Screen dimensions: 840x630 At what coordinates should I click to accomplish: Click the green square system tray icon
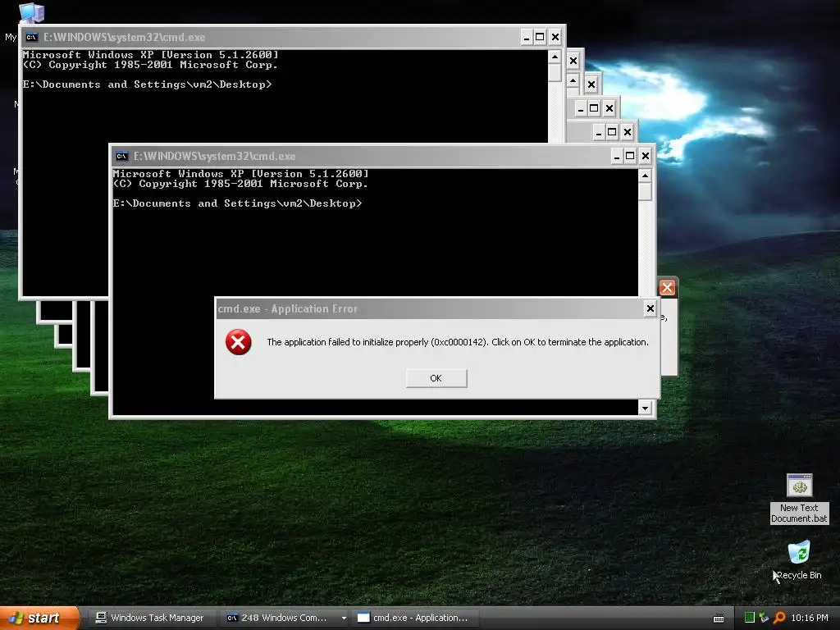tap(750, 618)
